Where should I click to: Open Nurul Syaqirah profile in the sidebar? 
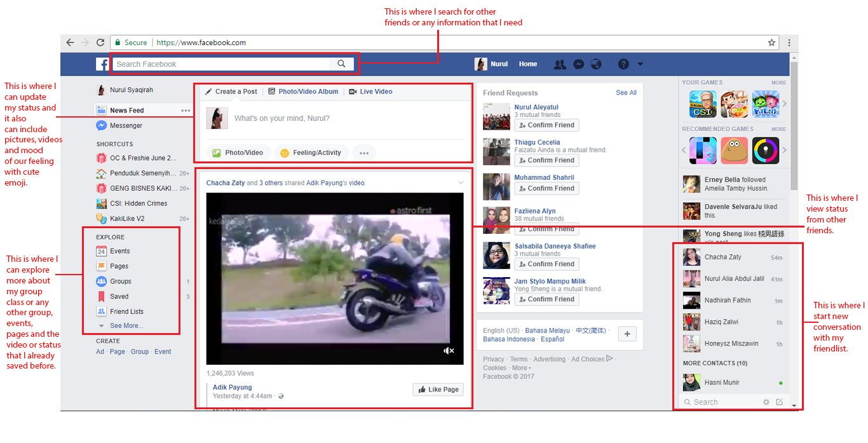[125, 90]
